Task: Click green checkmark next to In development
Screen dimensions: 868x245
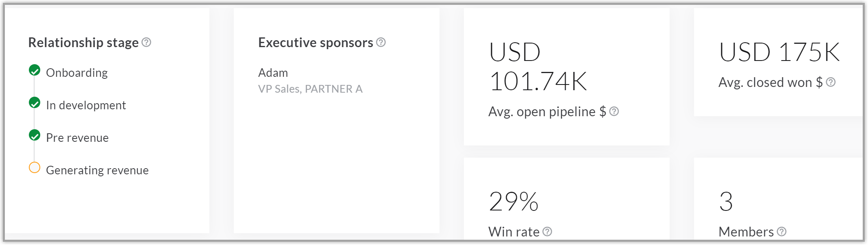Action: 35,103
